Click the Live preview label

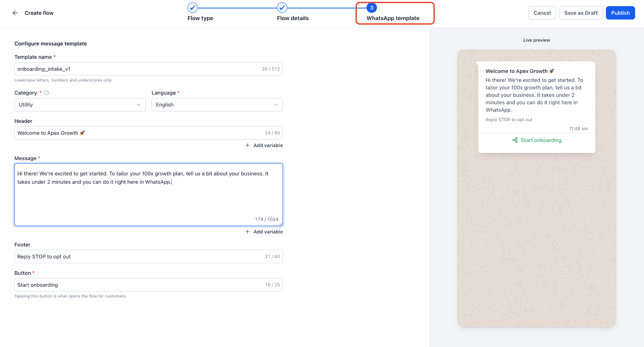point(537,40)
